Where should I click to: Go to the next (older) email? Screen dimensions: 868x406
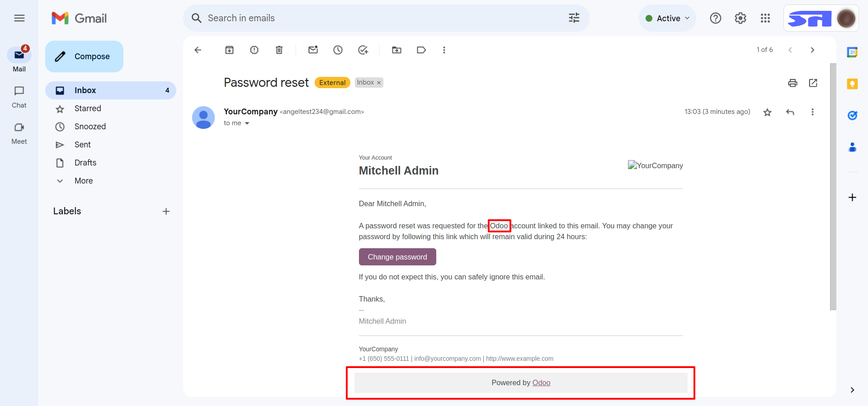pyautogui.click(x=812, y=50)
